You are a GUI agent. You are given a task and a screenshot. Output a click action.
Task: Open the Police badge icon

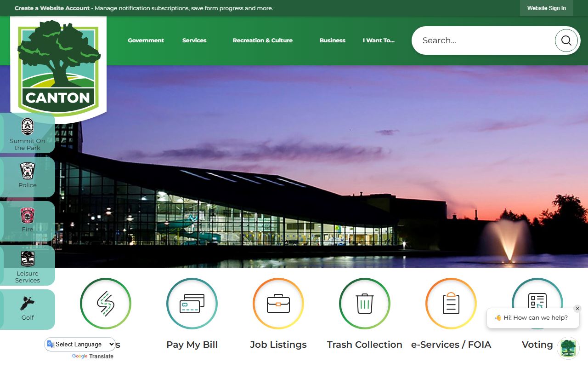tap(28, 171)
